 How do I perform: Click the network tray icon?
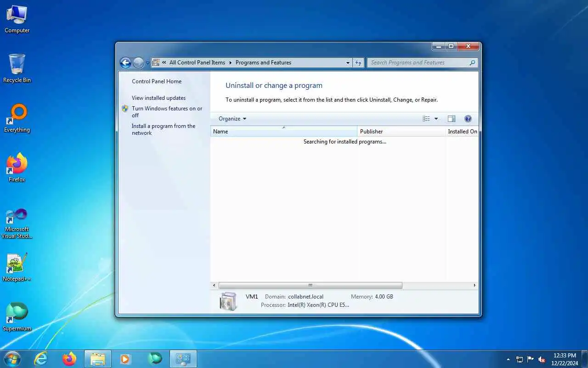pyautogui.click(x=520, y=359)
